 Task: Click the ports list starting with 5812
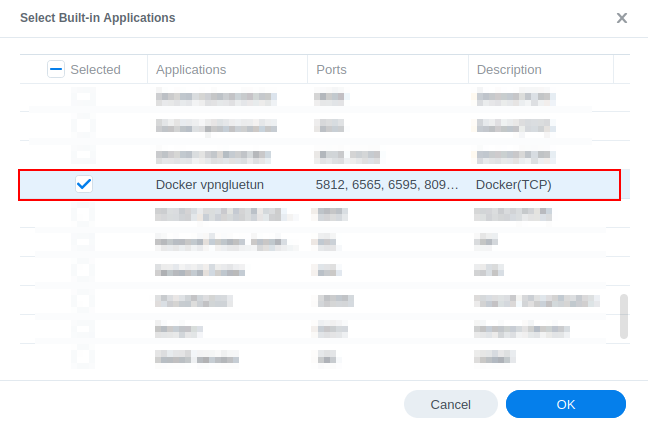(387, 184)
